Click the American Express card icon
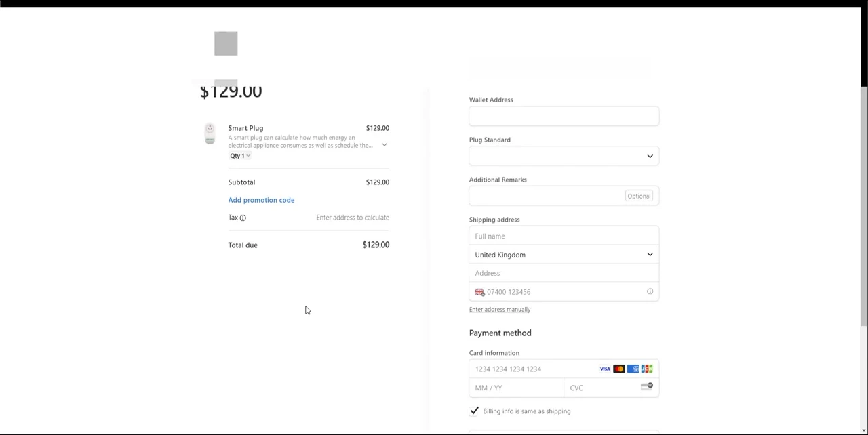Screen dimensions: 868x435 [633, 369]
